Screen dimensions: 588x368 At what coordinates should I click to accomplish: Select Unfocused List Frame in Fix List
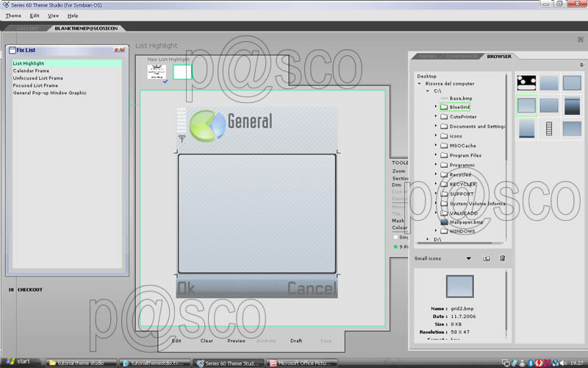(x=38, y=78)
